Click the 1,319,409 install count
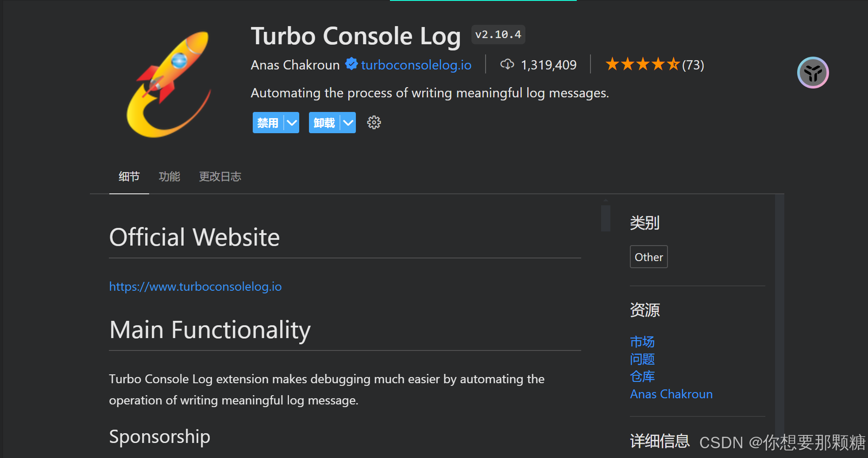 548,65
